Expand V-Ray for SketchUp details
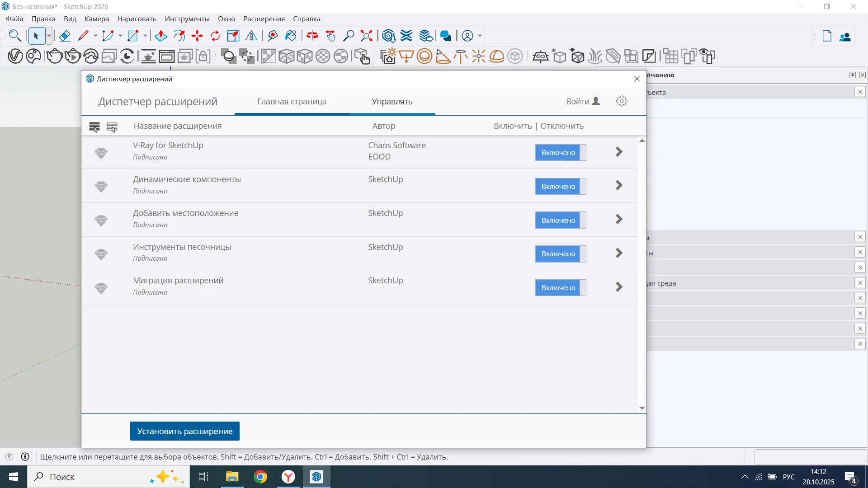The height and width of the screenshot is (488, 868). (619, 152)
